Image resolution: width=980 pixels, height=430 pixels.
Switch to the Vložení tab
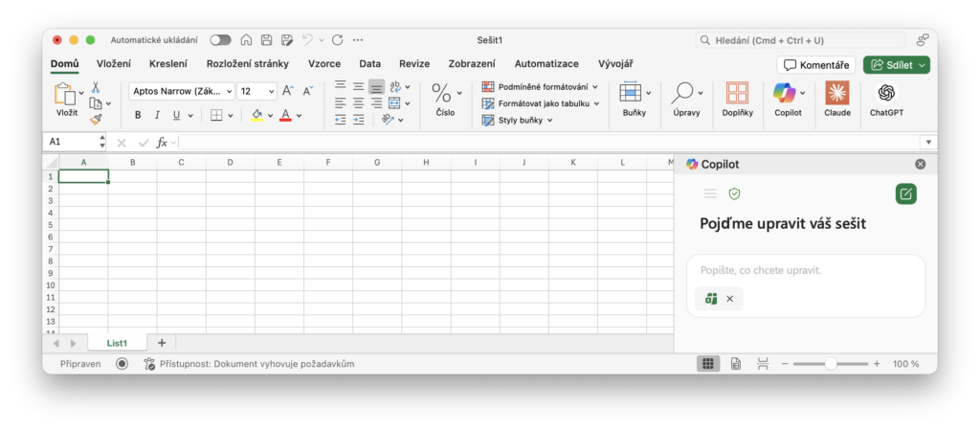pyautogui.click(x=114, y=64)
